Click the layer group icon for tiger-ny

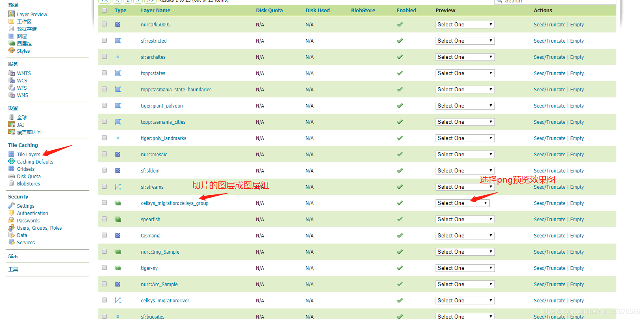[118, 268]
